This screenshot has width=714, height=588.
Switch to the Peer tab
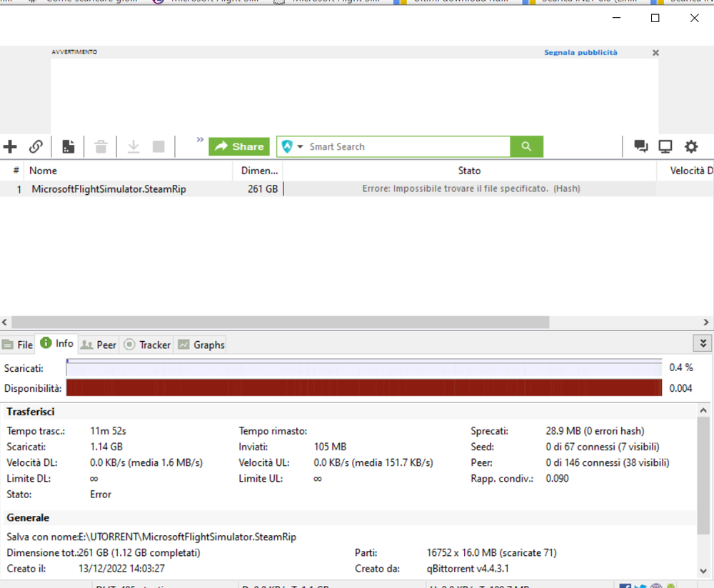click(x=99, y=345)
